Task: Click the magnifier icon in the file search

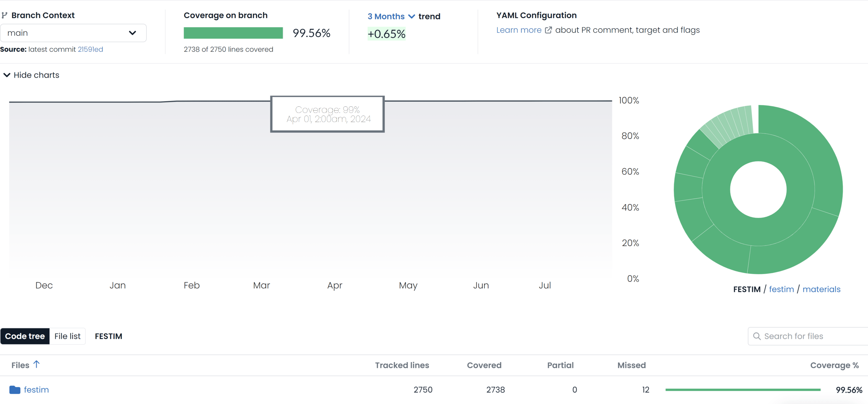Action: click(757, 336)
